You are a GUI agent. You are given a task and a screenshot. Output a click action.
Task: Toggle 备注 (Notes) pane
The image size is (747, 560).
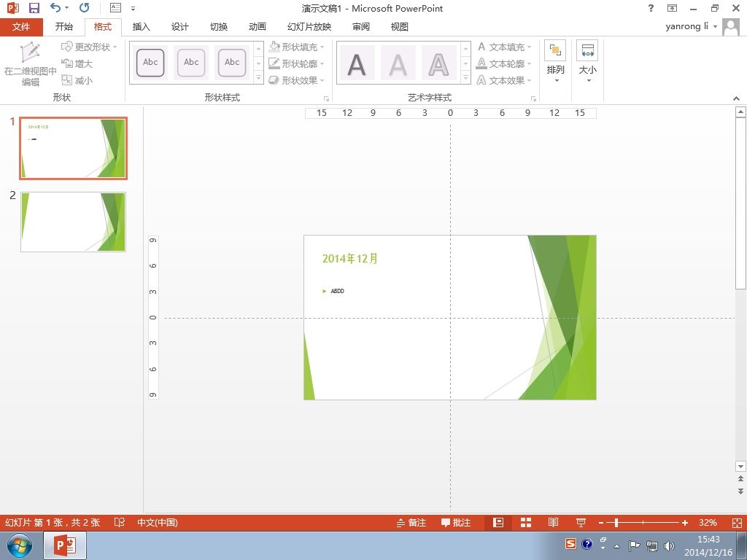coord(411,522)
